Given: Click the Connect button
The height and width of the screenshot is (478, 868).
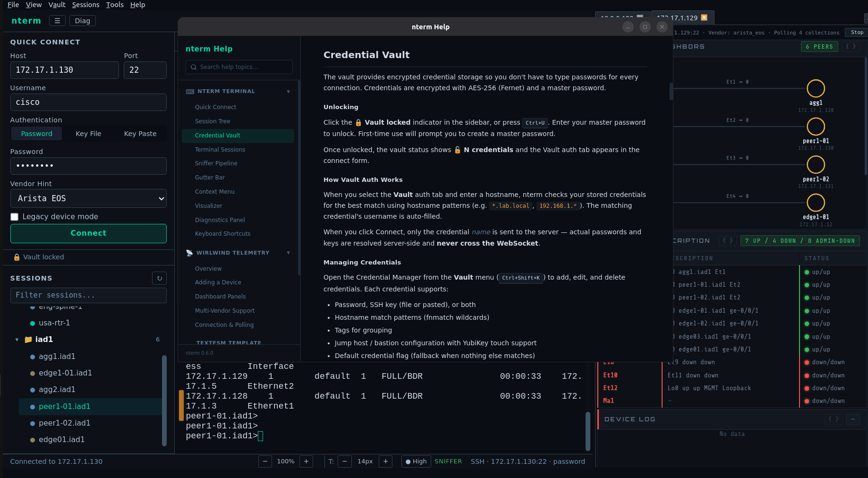Looking at the screenshot, I should click(88, 233).
